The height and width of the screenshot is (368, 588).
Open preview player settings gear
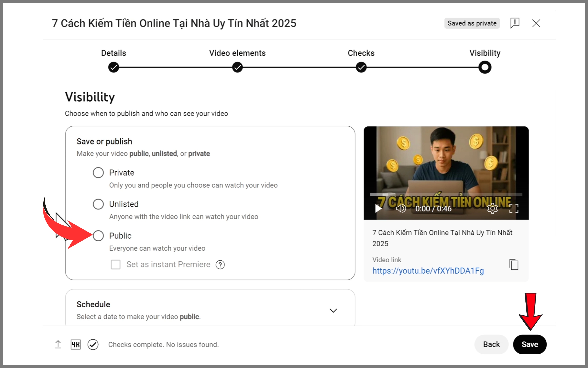click(492, 208)
